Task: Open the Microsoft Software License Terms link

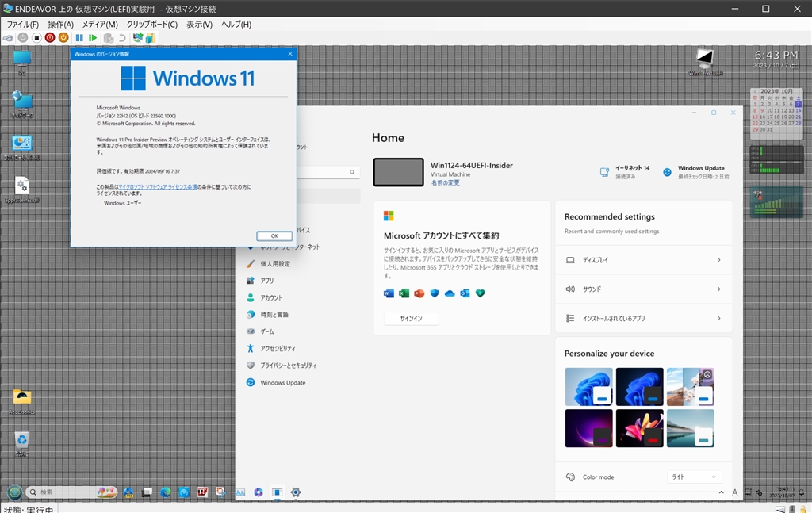Action: tap(158, 187)
